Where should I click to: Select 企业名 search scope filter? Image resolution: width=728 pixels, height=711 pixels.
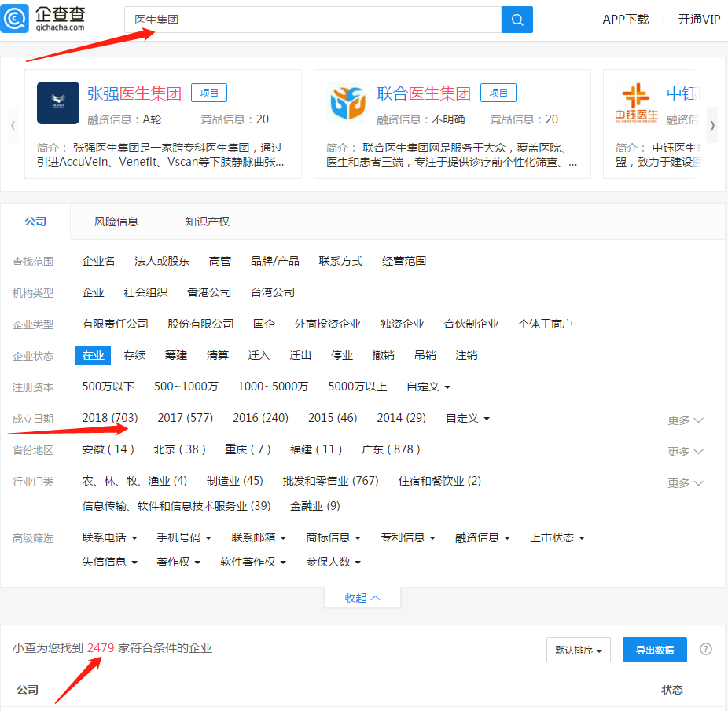[98, 261]
